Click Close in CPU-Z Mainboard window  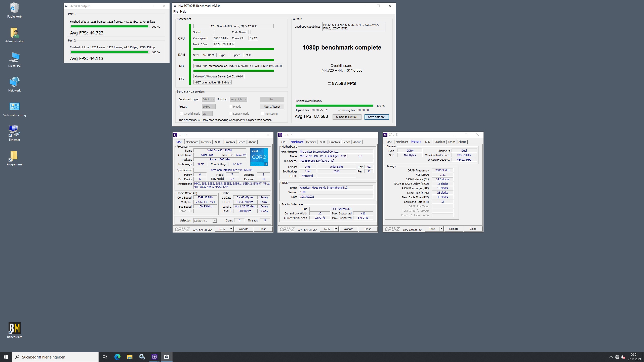pyautogui.click(x=368, y=229)
